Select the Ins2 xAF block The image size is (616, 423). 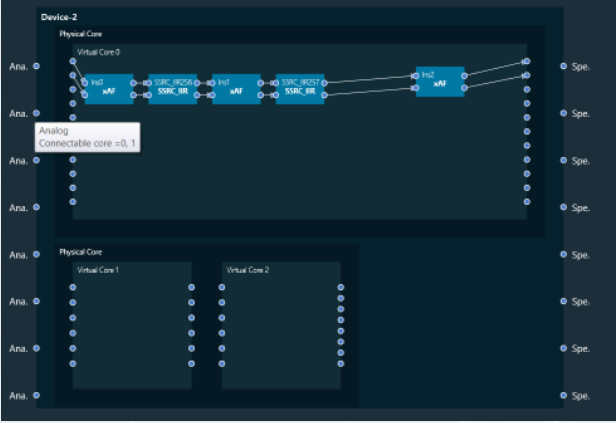440,82
